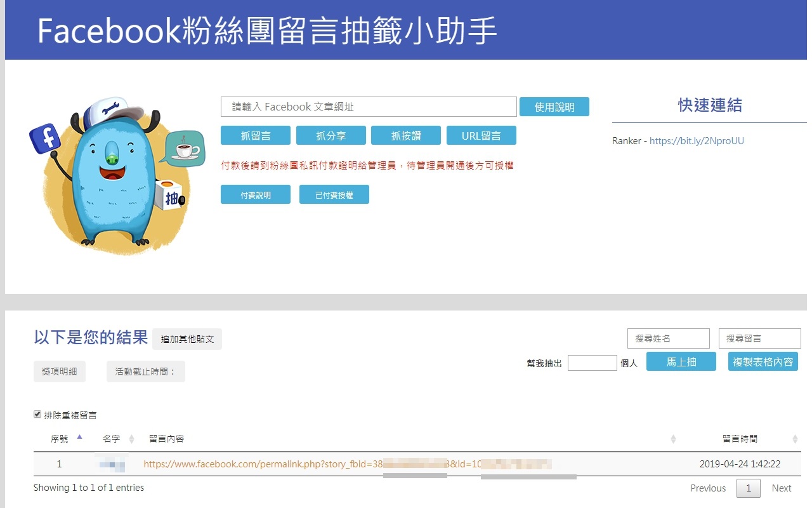Viewport: 812px width, 508px height.
Task: Click the Facebook粉絲團留言抽籤小助手 page title
Action: pos(267,30)
